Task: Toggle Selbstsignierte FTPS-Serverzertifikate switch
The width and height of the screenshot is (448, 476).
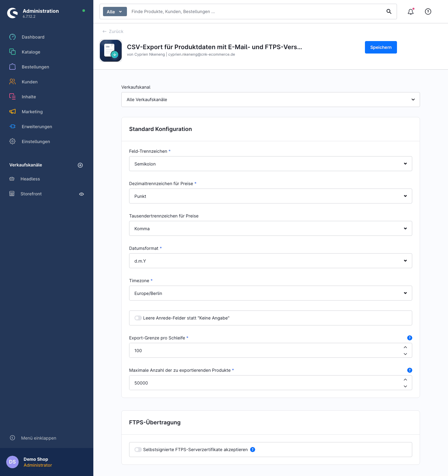Action: click(138, 450)
